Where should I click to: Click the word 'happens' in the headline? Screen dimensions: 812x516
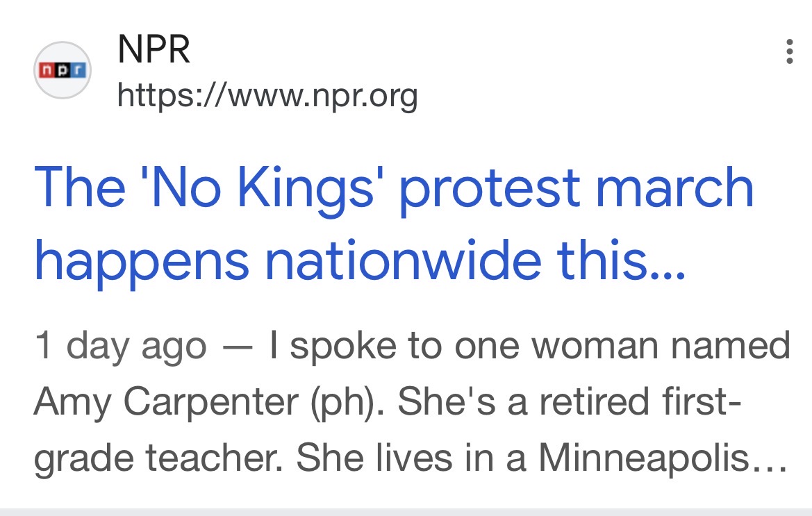[141, 264]
